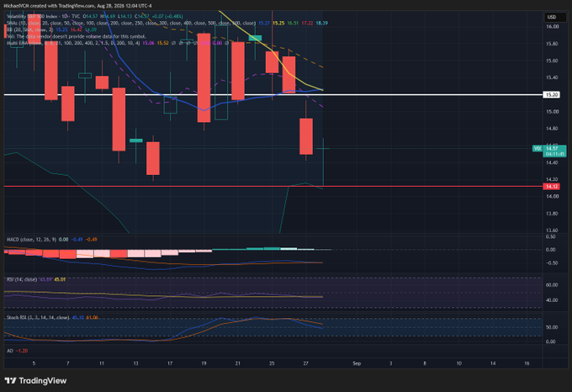Click the white 15.20 price label
Viewport: 572px width, 392px height.
(x=551, y=95)
